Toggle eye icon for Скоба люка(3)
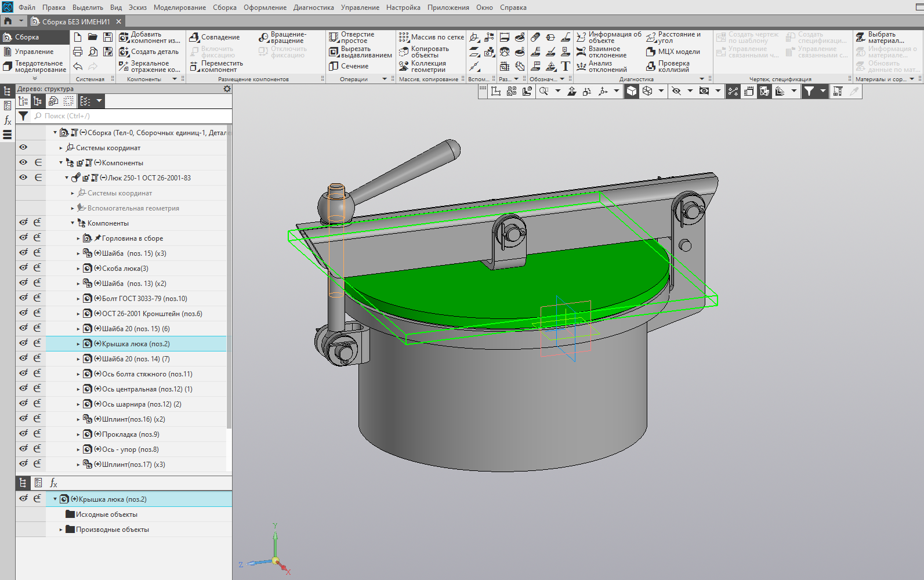Screen dimensions: 924x580 click(x=23, y=267)
